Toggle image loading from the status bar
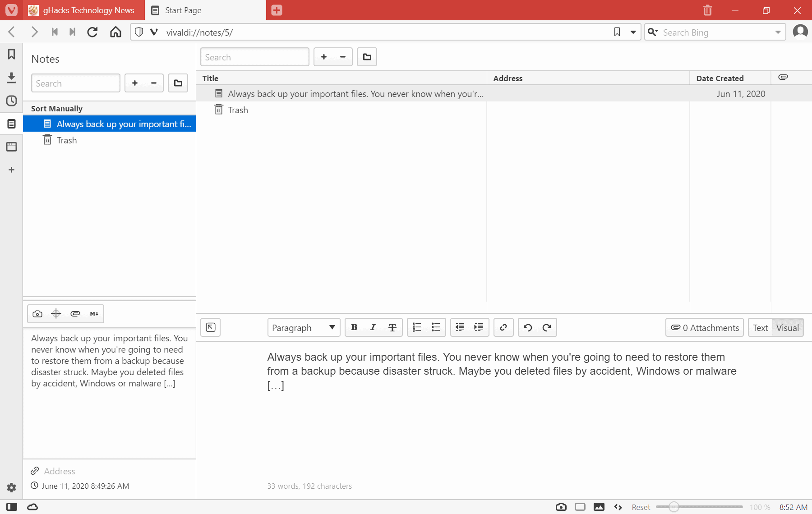The height and width of the screenshot is (514, 812). click(x=598, y=507)
